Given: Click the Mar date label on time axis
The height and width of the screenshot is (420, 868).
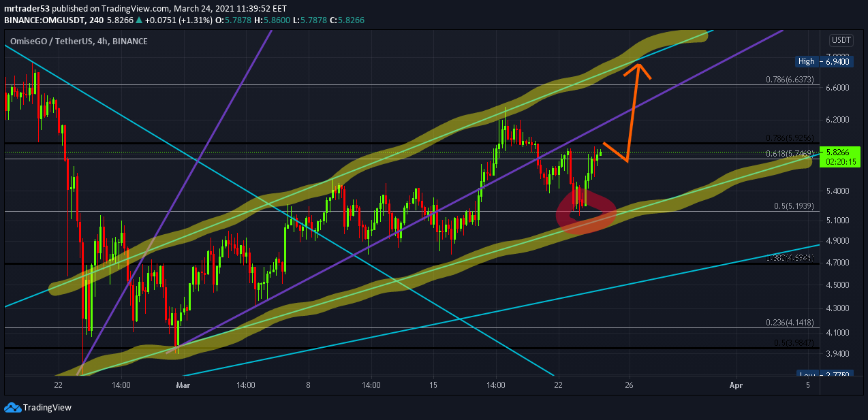Looking at the screenshot, I should (x=183, y=385).
